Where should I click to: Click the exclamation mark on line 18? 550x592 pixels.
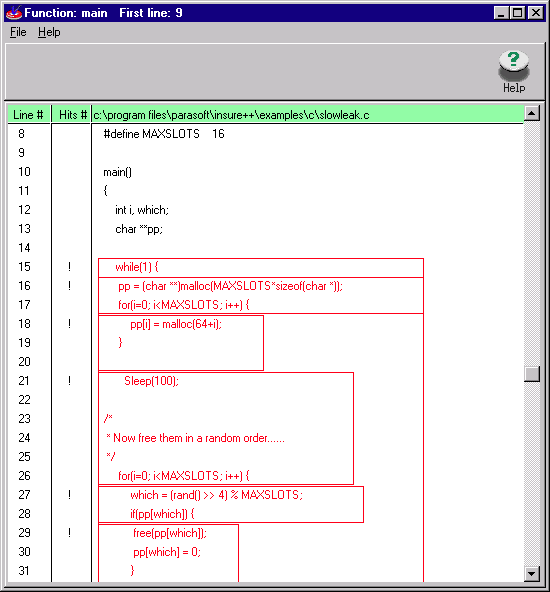tap(69, 324)
